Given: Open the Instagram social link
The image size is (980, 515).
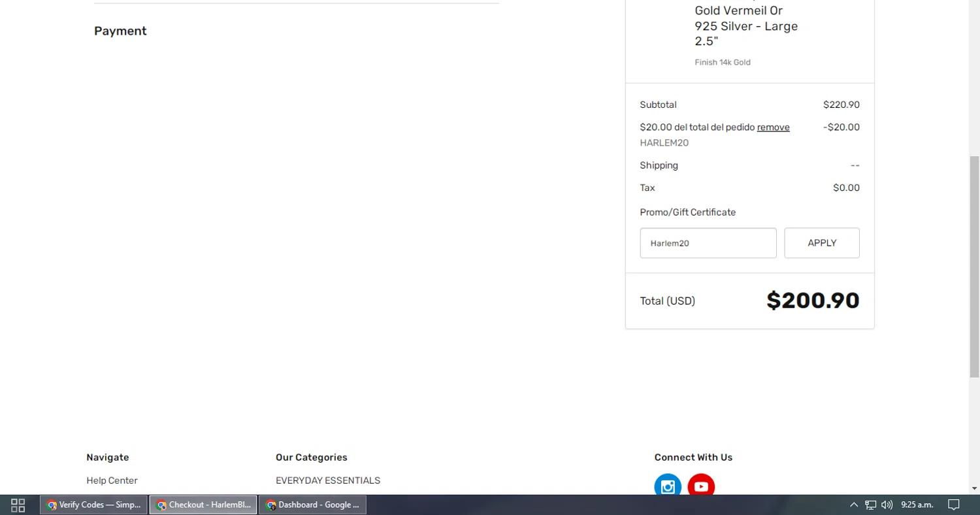Looking at the screenshot, I should (x=668, y=487).
